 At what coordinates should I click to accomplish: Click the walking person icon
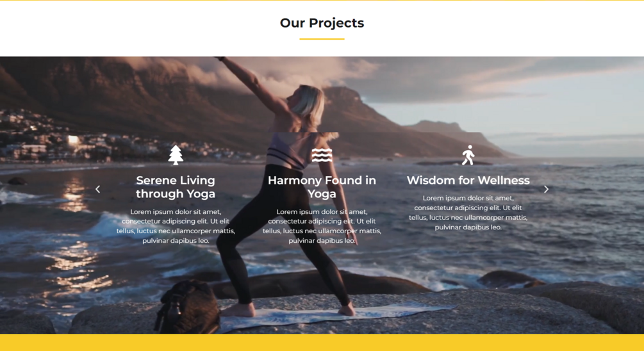[468, 155]
